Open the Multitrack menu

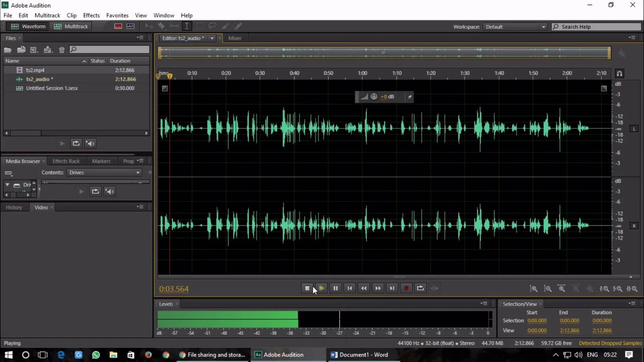coord(47,15)
